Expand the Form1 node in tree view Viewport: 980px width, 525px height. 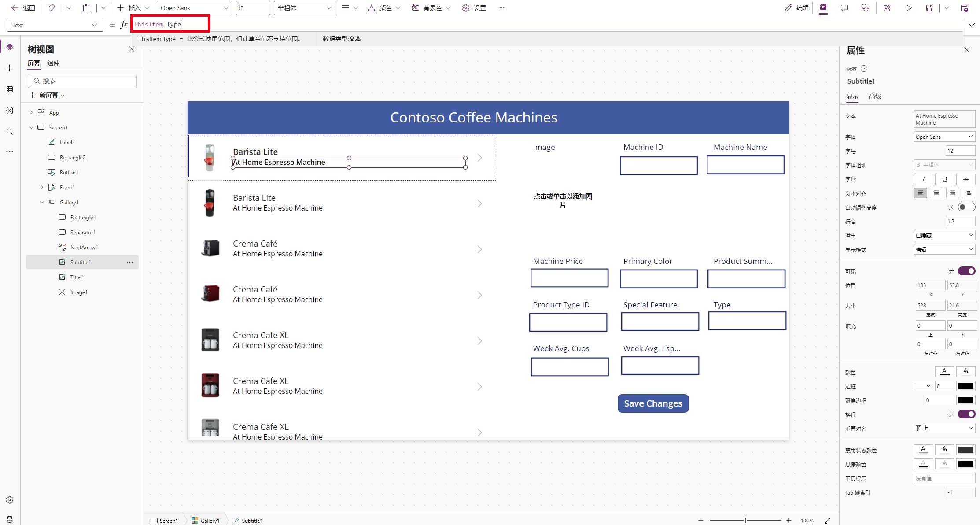pos(42,187)
